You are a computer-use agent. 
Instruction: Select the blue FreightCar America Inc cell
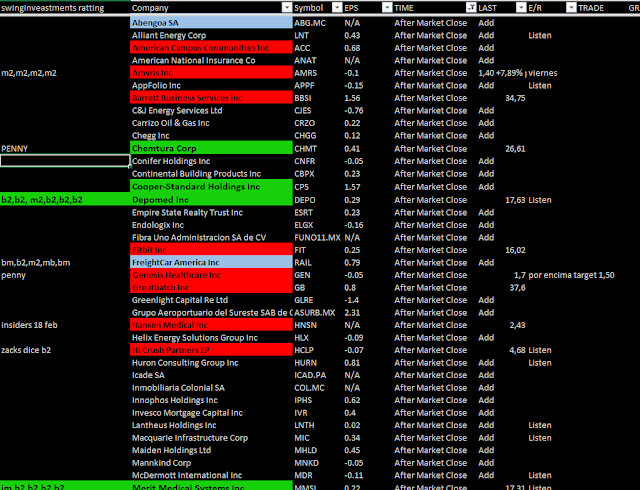pyautogui.click(x=211, y=263)
